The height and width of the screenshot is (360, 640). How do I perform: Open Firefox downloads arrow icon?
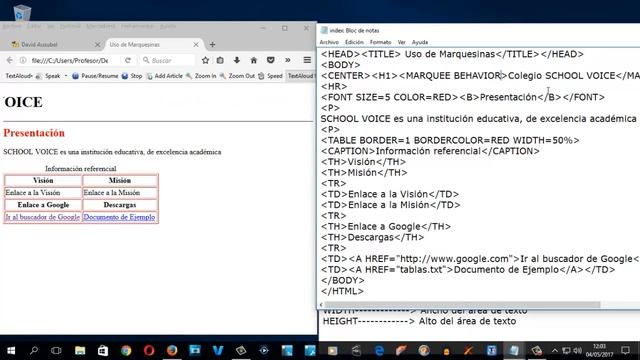237,60
